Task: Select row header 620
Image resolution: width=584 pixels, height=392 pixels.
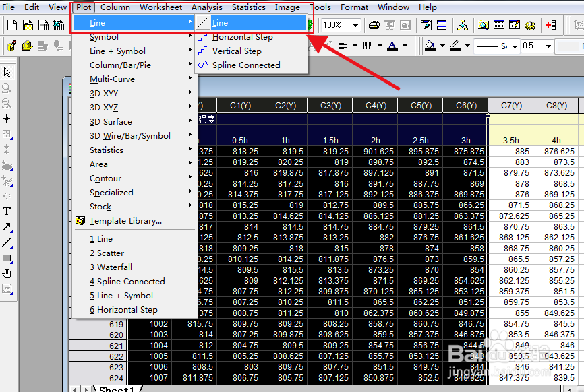Action: (98, 335)
